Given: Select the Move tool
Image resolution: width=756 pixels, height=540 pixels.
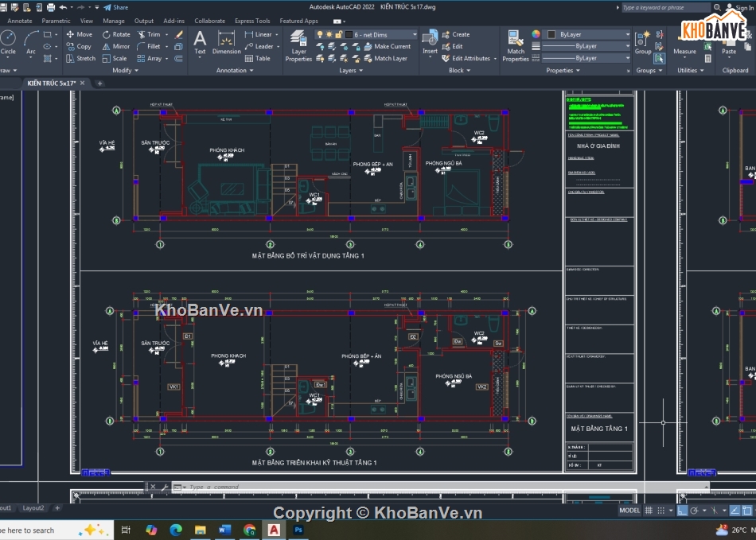Looking at the screenshot, I should click(79, 34).
